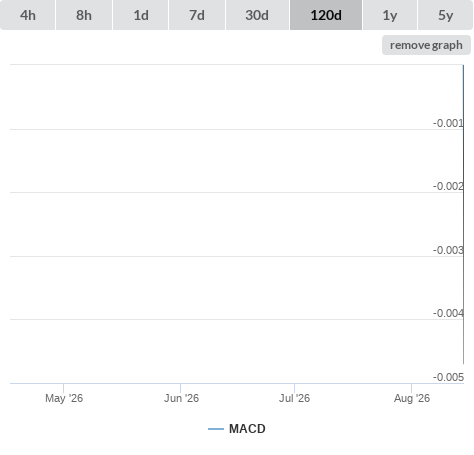Switch to the 8h time range

tap(84, 15)
